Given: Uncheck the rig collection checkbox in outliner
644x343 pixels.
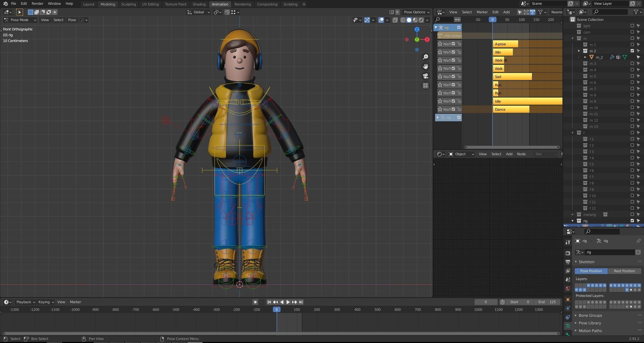Looking at the screenshot, I should click(x=632, y=221).
